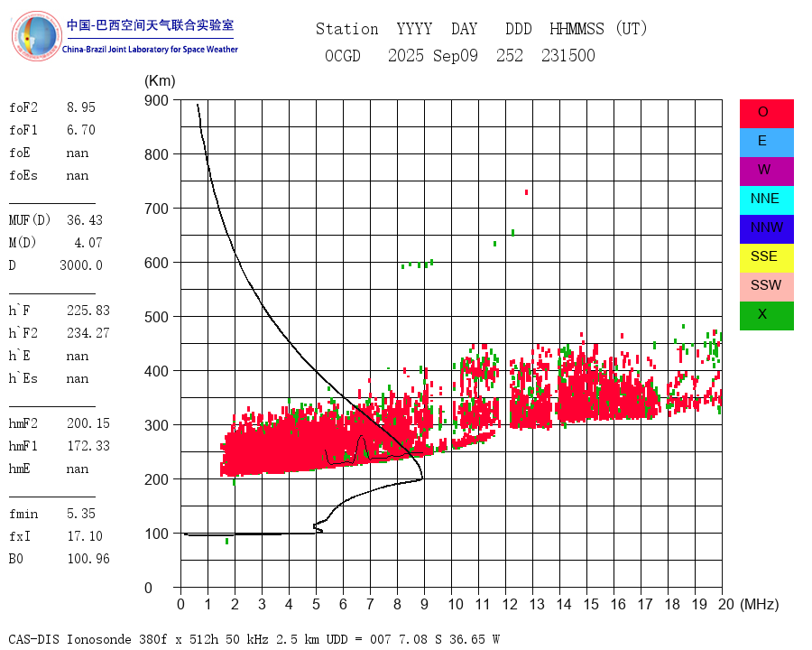Click the B0 value 100.96
This screenshot has width=812, height=650.
88,559
